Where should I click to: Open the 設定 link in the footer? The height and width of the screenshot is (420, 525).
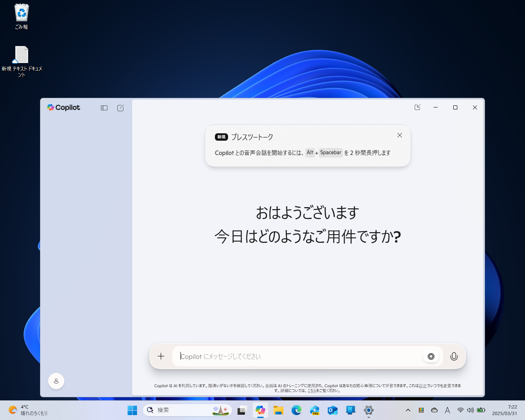[x=423, y=386]
